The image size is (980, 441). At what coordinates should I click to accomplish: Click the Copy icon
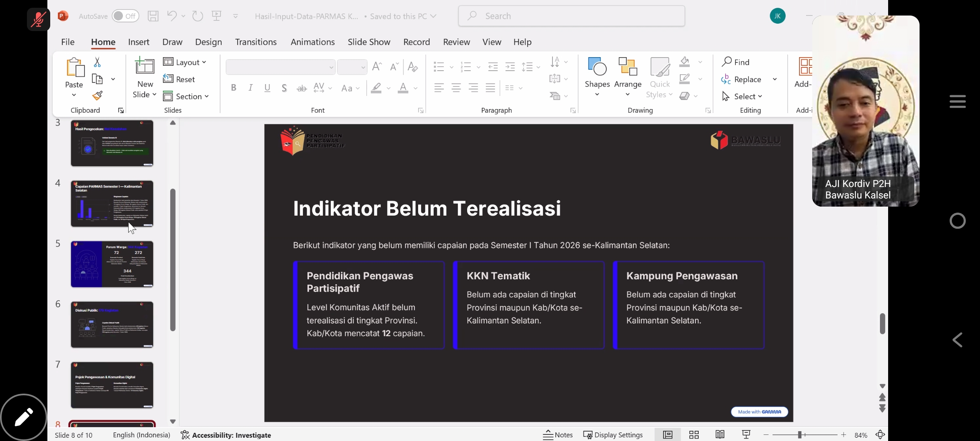97,79
